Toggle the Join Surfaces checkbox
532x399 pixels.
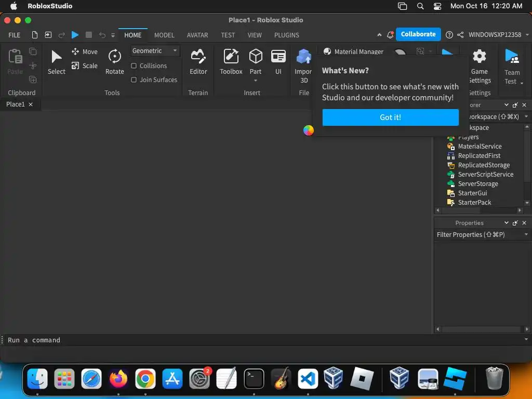pyautogui.click(x=134, y=79)
